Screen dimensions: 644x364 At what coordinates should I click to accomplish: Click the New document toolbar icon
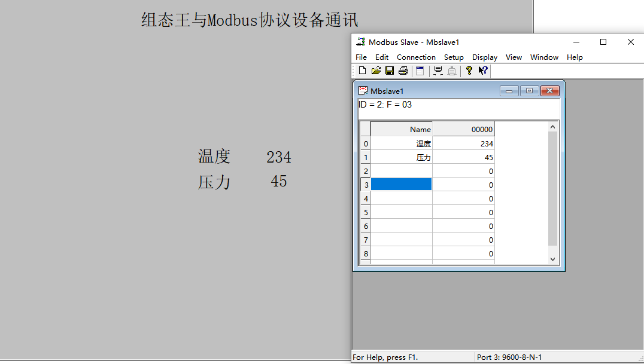pyautogui.click(x=362, y=71)
